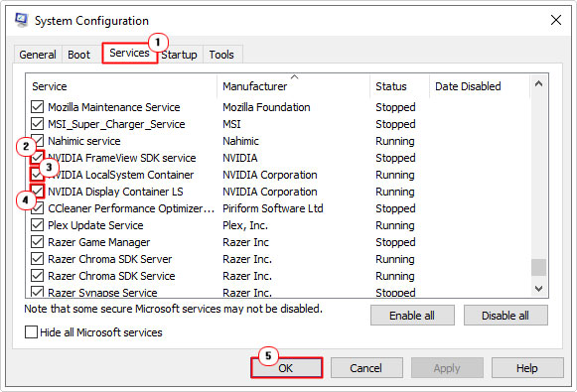Select Razer Synapse Service row text
Viewport: 577px width, 392px height.
pyautogui.click(x=102, y=293)
